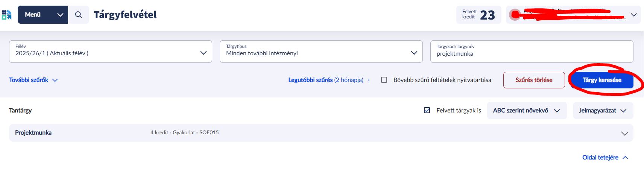Screen dimensions: 644x170
Task: Click the chevron beside the user name
Action: click(634, 15)
